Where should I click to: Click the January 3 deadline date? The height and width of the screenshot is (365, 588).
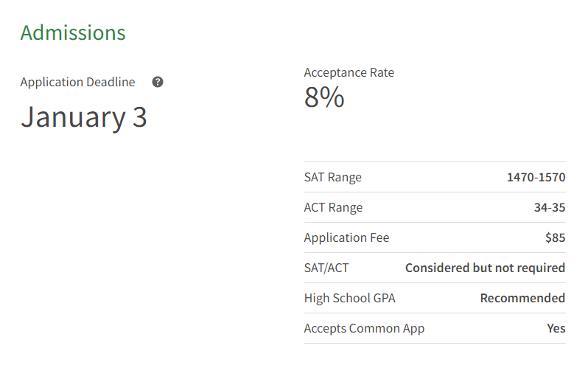(x=84, y=117)
